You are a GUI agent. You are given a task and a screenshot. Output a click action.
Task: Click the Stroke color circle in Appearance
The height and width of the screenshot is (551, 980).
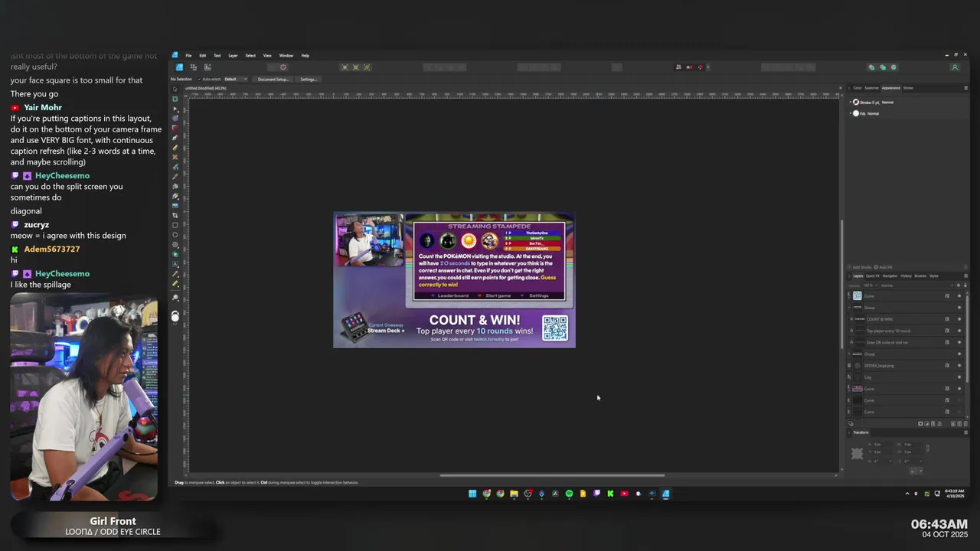click(856, 102)
